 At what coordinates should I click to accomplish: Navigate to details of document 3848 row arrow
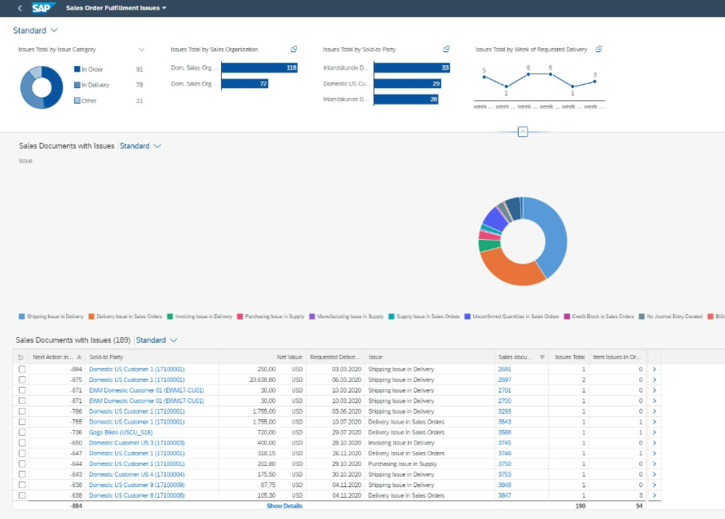[654, 485]
